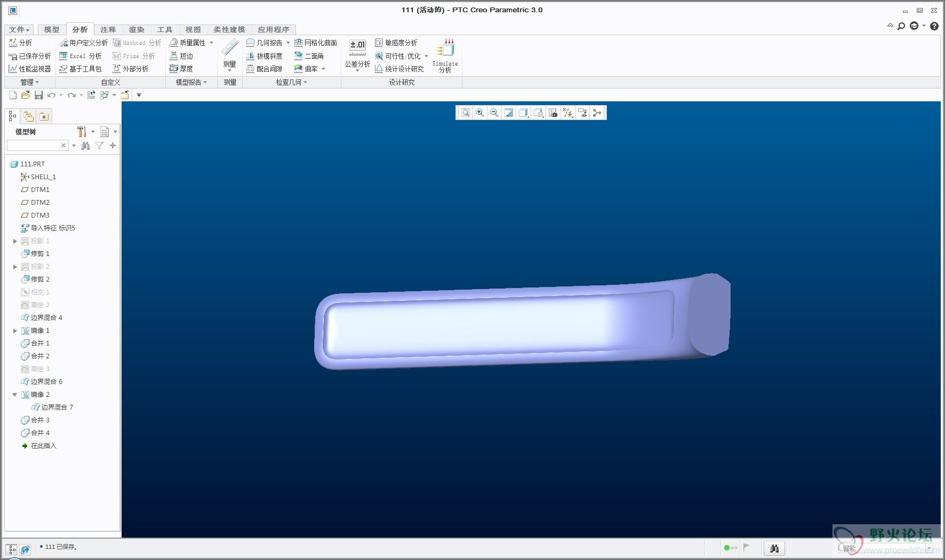Open the model tree Settings hammer icon
945x560 pixels.
click(82, 132)
